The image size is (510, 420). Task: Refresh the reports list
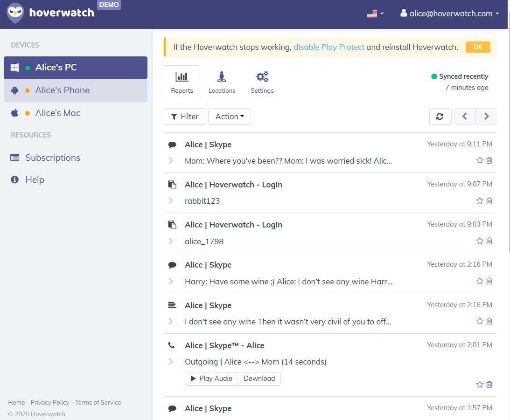[x=440, y=116]
